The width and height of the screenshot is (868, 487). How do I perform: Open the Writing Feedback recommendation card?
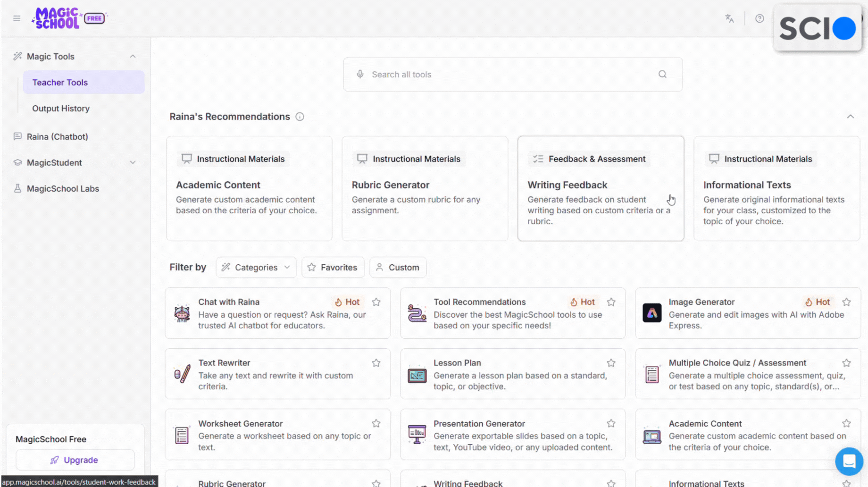pos(601,189)
